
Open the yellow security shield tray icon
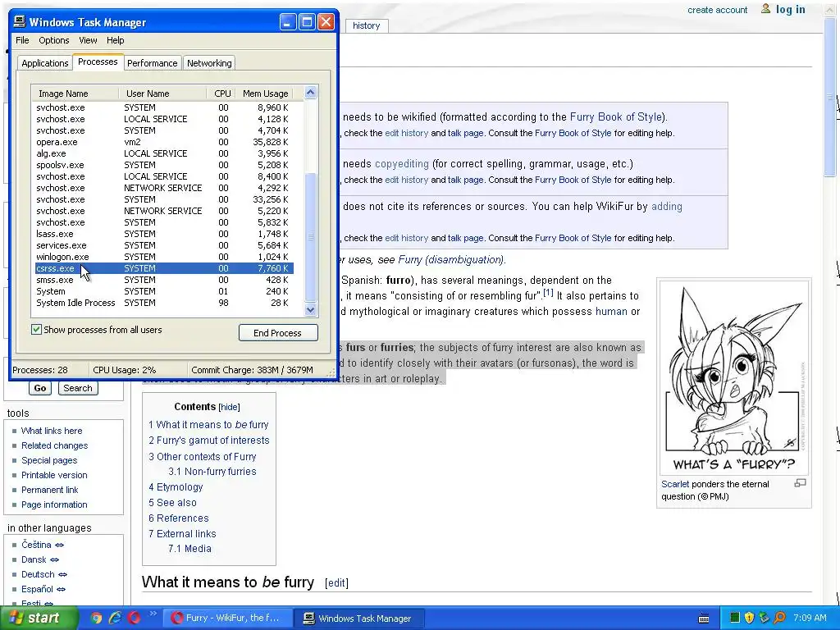pyautogui.click(x=750, y=618)
